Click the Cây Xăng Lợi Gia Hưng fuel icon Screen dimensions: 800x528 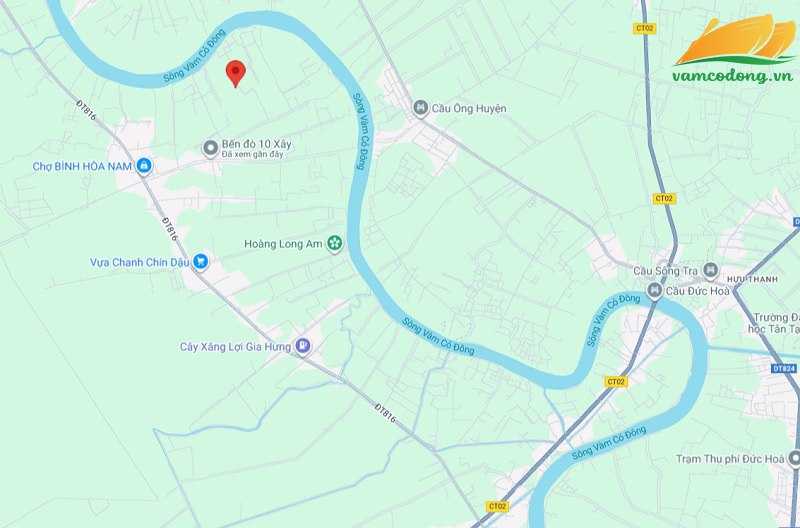(x=303, y=346)
